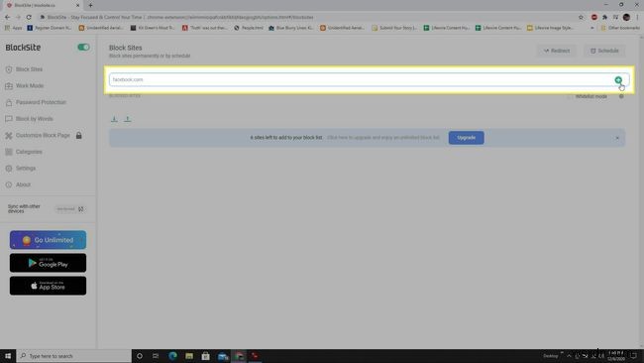Image resolution: width=644 pixels, height=363 pixels.
Task: Open Work Mode in the sidebar
Action: (25, 85)
